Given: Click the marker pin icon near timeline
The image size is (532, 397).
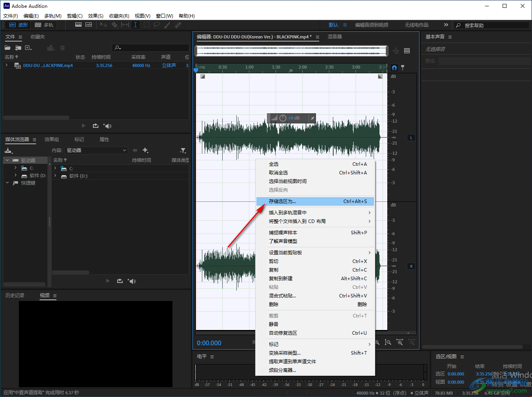Looking at the screenshot, I should pos(403,68).
